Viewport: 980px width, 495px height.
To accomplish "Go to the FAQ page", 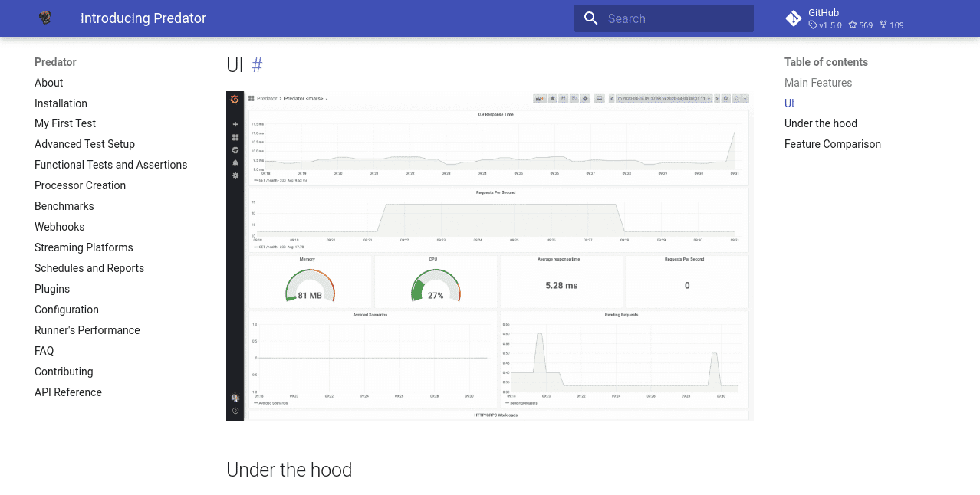I will [x=44, y=351].
